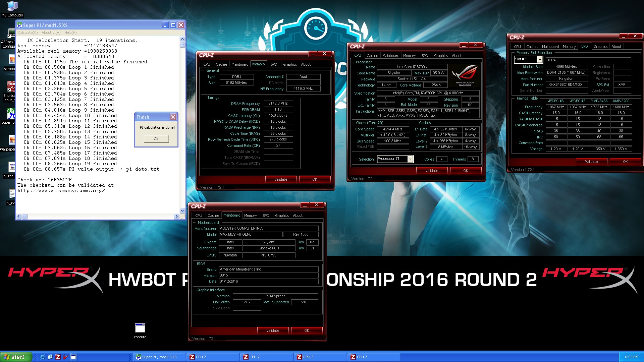
Task: Open Caches tab in CPU-Z CPU window
Action: tap(372, 56)
